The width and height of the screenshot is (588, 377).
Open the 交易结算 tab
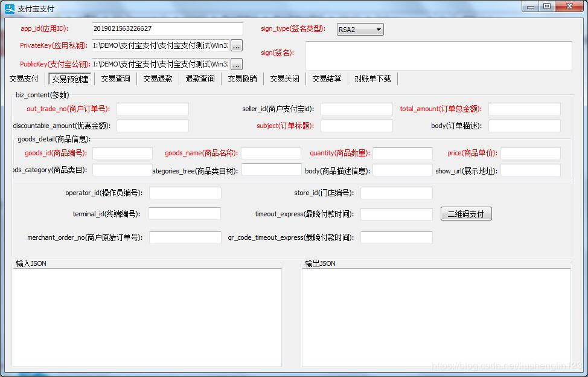327,79
